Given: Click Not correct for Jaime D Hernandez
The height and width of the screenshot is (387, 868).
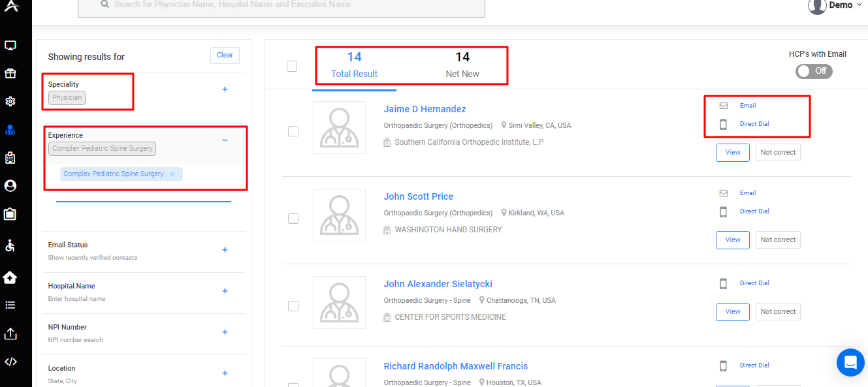Looking at the screenshot, I should [x=778, y=152].
